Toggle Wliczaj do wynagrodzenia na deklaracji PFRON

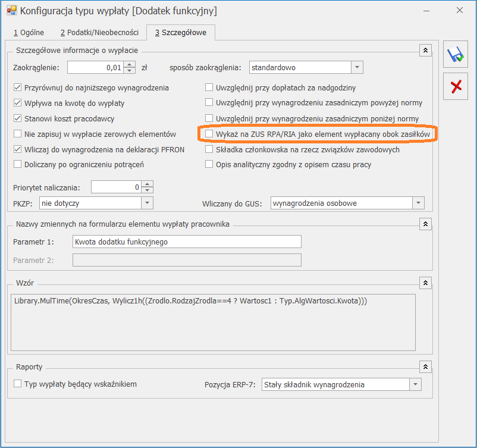(x=17, y=149)
